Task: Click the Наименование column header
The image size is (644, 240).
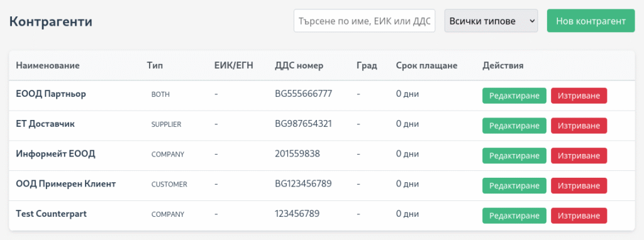Action: point(48,65)
